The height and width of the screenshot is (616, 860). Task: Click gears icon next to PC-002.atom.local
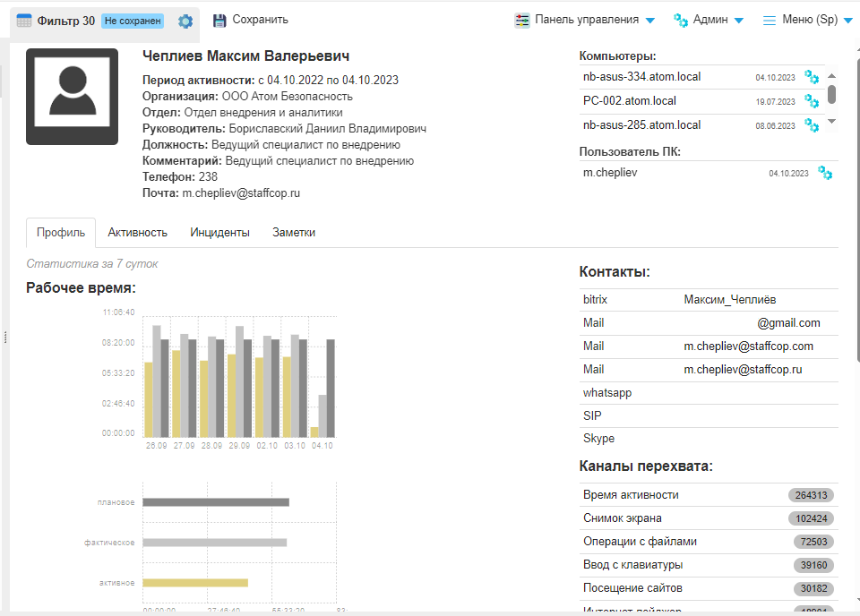pyautogui.click(x=812, y=101)
